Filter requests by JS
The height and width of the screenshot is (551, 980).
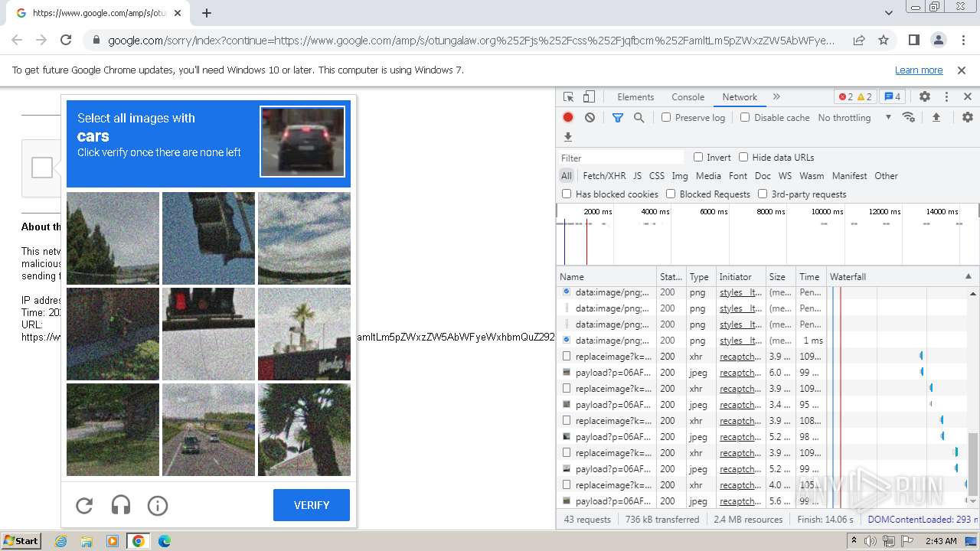(637, 175)
